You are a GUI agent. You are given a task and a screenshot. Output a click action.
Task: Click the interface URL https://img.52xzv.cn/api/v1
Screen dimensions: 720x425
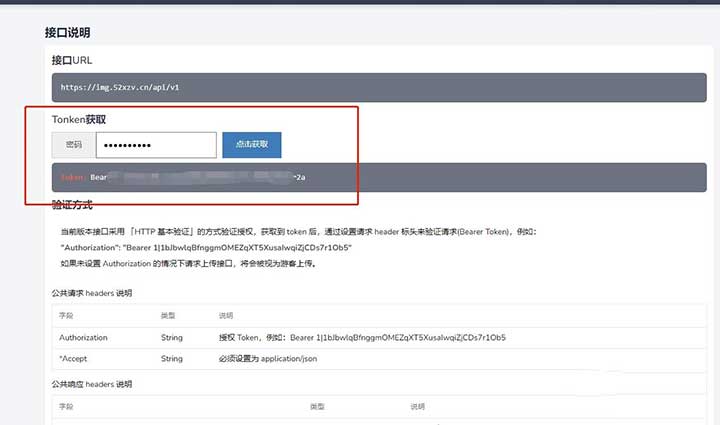pos(120,87)
